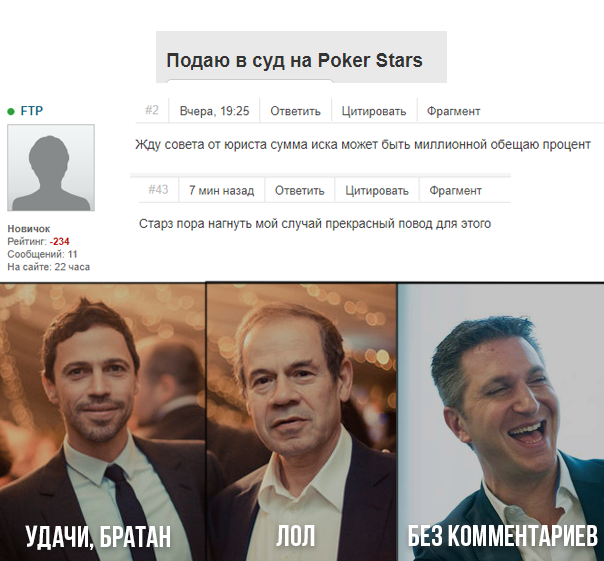Screen dimensions: 604x561
Task: Reply with 'Ответить' on post #2
Action: (x=295, y=111)
